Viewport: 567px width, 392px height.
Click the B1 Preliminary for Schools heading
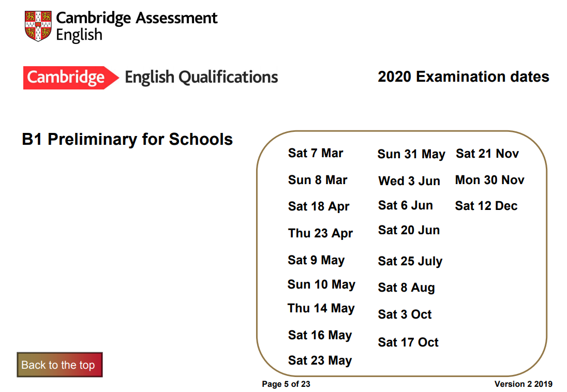[127, 139]
